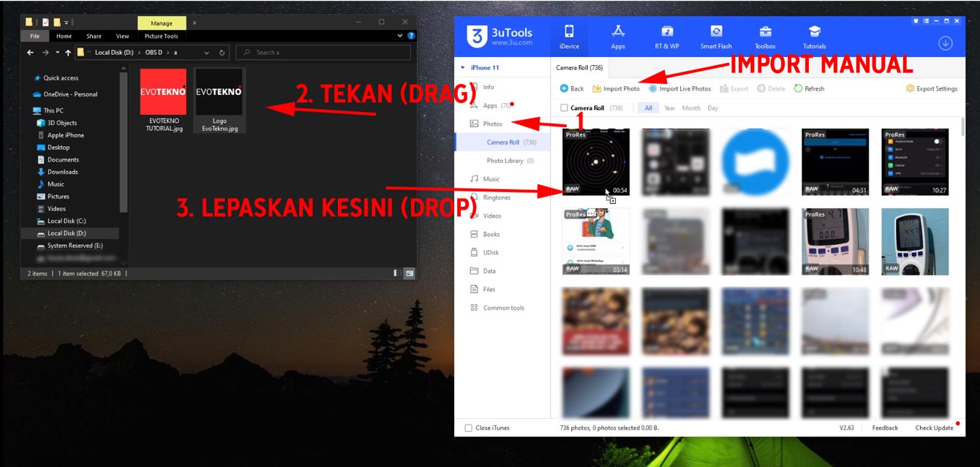This screenshot has height=467, width=980.
Task: Expand the Explorer ribbon chevron
Action: pyautogui.click(x=400, y=36)
